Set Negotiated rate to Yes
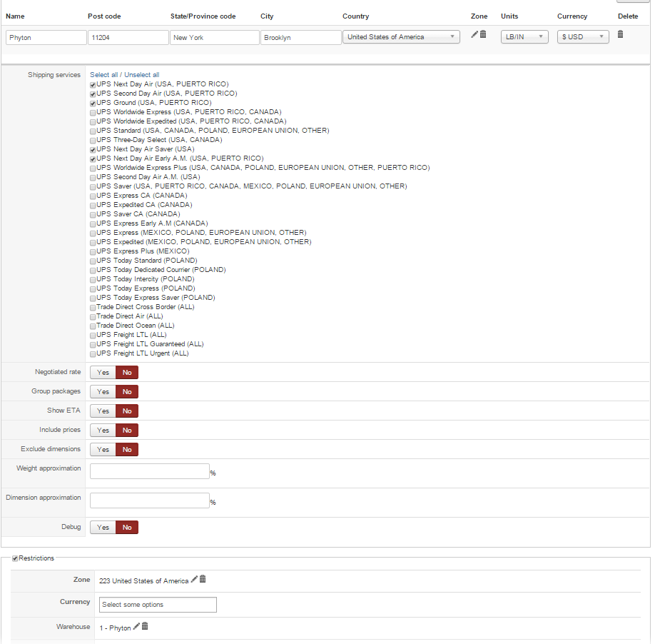 103,372
